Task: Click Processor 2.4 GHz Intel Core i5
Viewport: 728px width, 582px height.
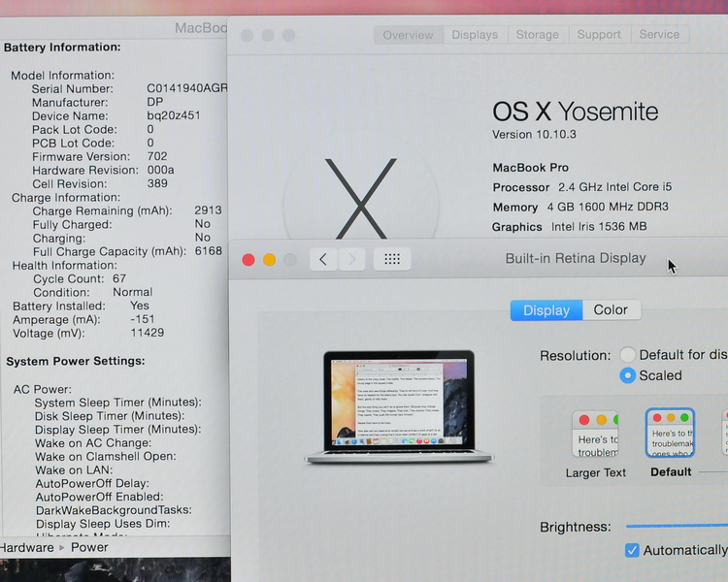Action: [582, 187]
